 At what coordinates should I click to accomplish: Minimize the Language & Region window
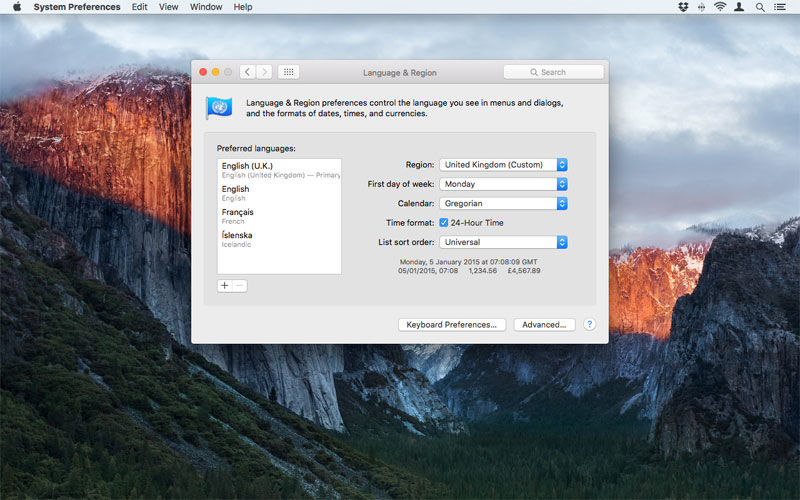pyautogui.click(x=216, y=72)
